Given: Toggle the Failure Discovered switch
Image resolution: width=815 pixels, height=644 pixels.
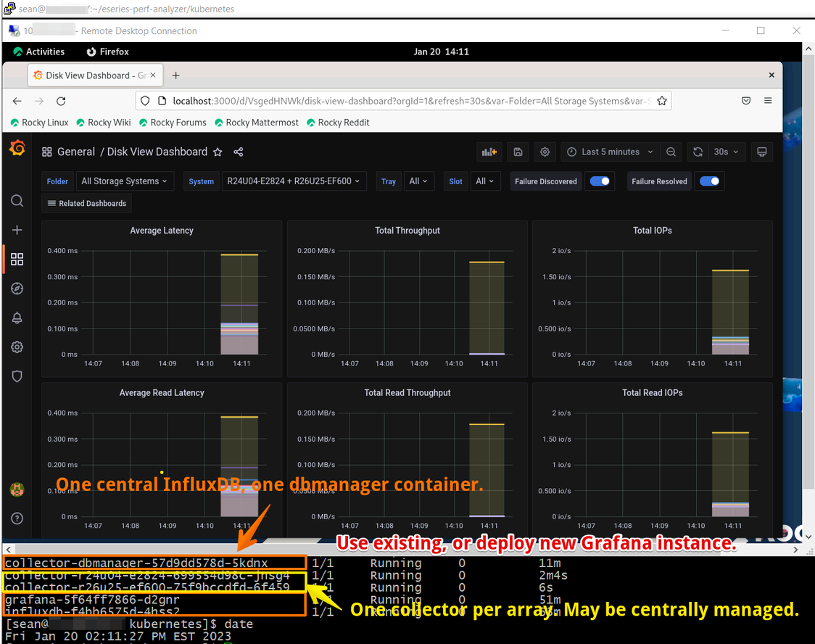Looking at the screenshot, I should tap(600, 181).
